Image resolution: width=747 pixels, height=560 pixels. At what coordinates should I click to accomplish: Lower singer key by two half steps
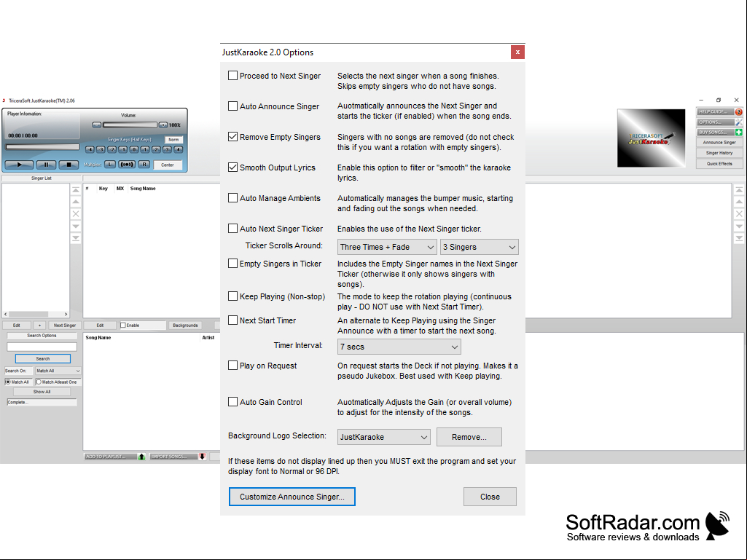pyautogui.click(x=112, y=149)
